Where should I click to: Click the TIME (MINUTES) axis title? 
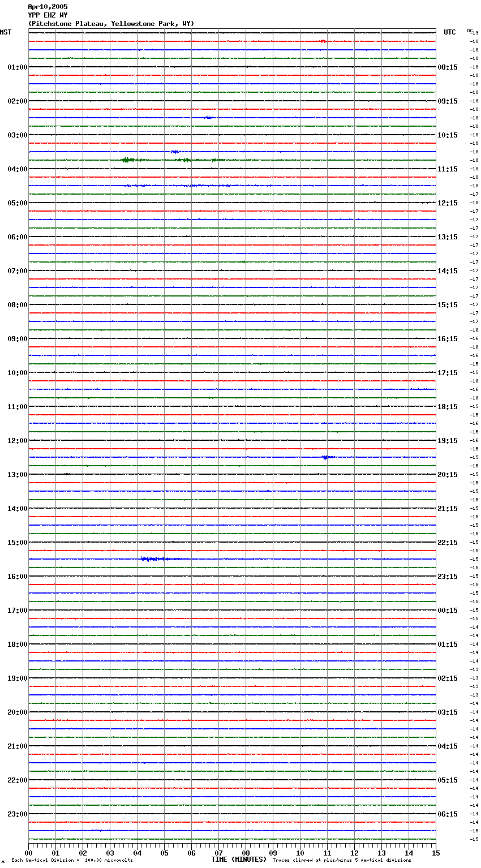click(239, 860)
